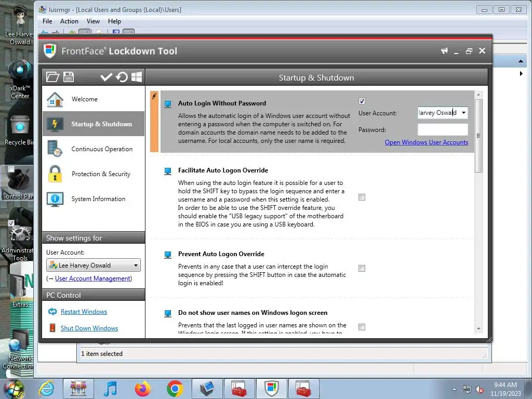This screenshot has height=399, width=532.
Task: Click the muted volume tray icon
Action: tap(480, 390)
